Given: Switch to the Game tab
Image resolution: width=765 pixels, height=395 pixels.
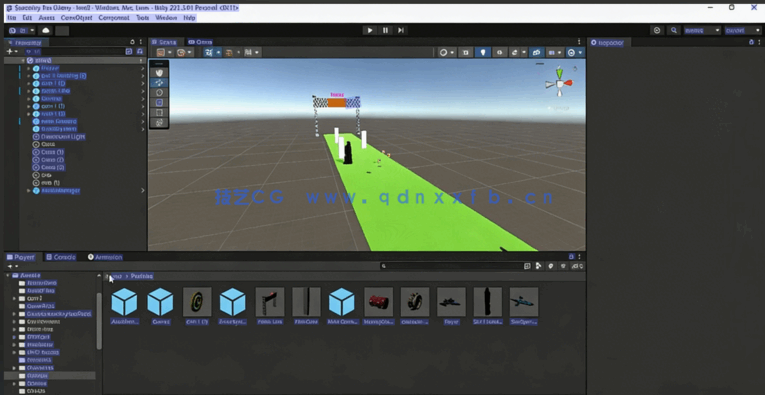Looking at the screenshot, I should click(x=200, y=42).
